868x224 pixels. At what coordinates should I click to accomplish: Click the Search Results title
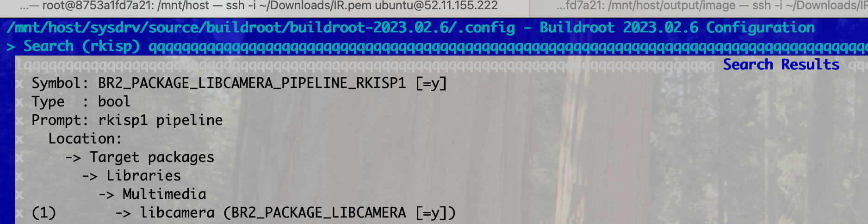781,64
